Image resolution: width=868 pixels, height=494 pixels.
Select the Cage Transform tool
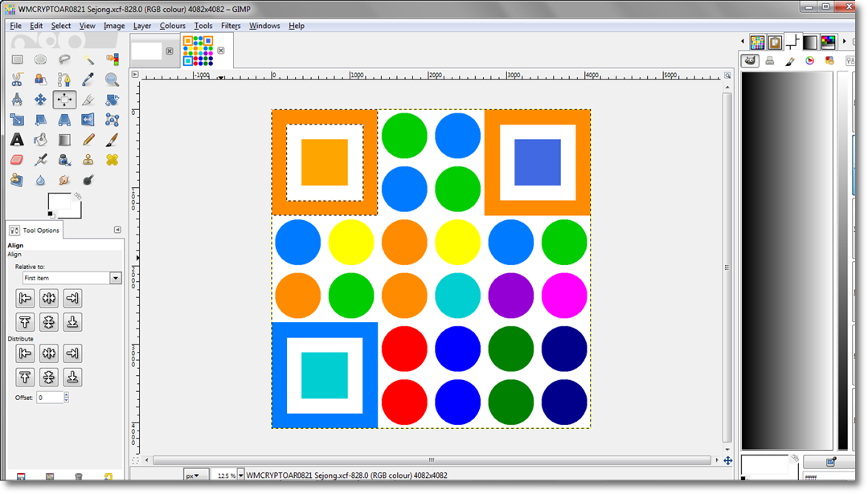click(x=113, y=120)
